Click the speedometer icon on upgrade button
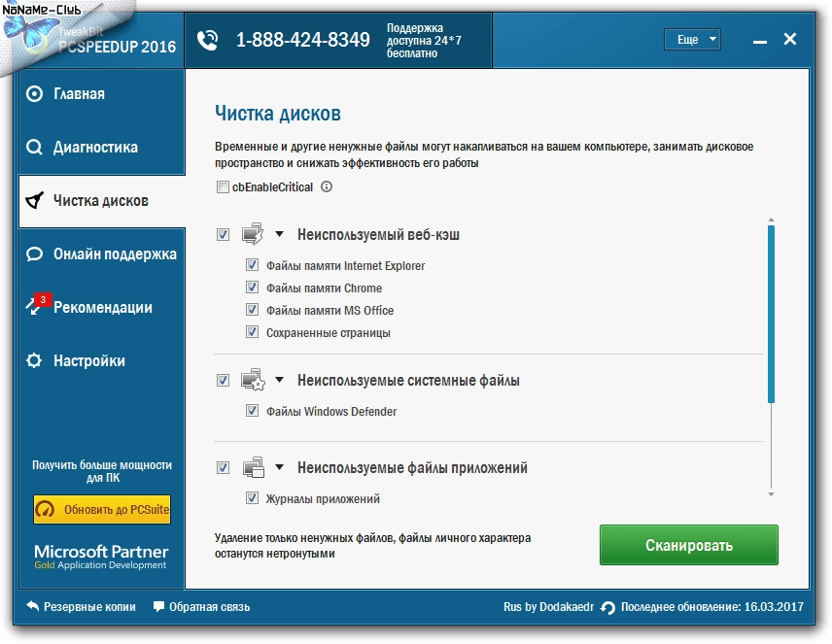832x644 pixels. (x=45, y=510)
